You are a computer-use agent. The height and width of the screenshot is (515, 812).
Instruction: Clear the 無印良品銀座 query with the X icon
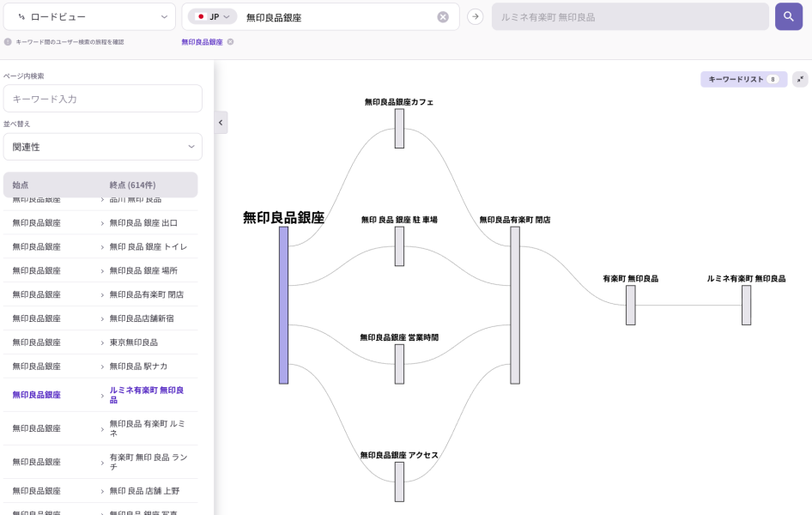pyautogui.click(x=443, y=15)
